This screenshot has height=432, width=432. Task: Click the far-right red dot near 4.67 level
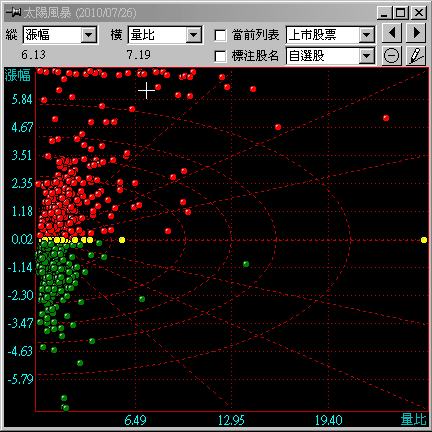coord(386,118)
